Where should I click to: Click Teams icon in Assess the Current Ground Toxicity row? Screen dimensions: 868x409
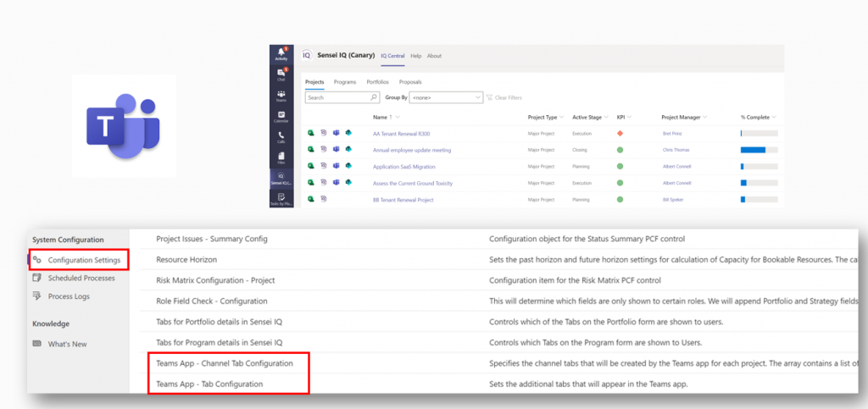click(x=336, y=182)
